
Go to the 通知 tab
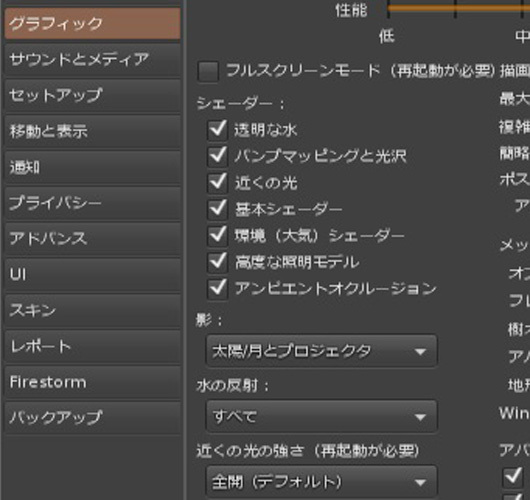[92, 167]
